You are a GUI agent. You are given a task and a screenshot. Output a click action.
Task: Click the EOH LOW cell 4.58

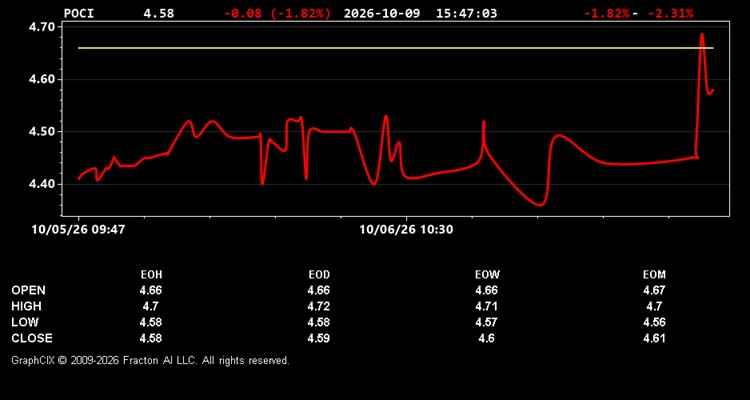point(151,322)
